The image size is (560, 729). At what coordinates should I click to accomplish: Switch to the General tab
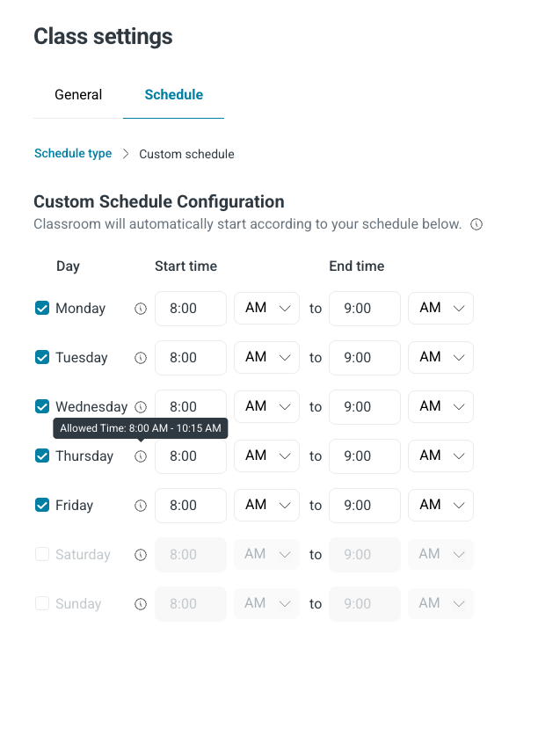(x=78, y=95)
